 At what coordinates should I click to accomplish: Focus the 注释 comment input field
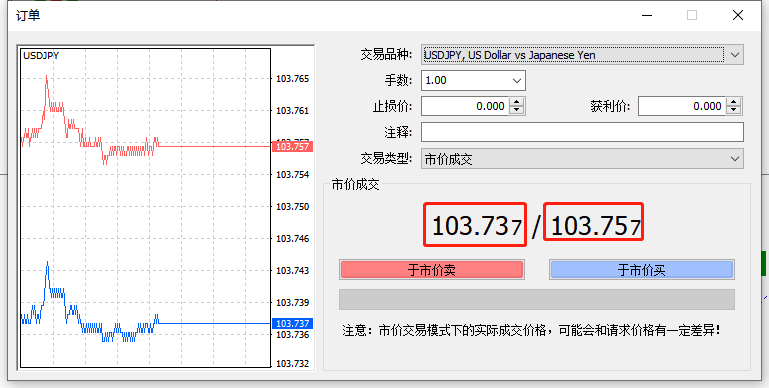[582, 132]
